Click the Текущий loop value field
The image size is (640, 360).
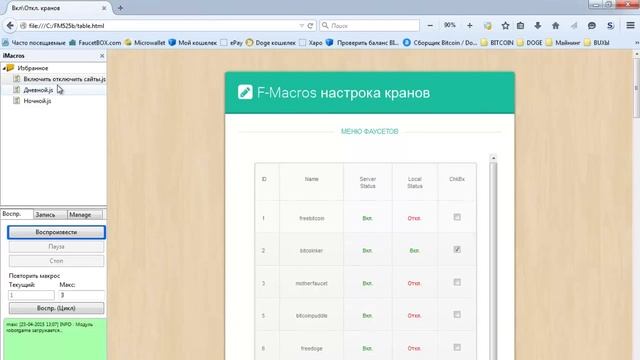31,295
